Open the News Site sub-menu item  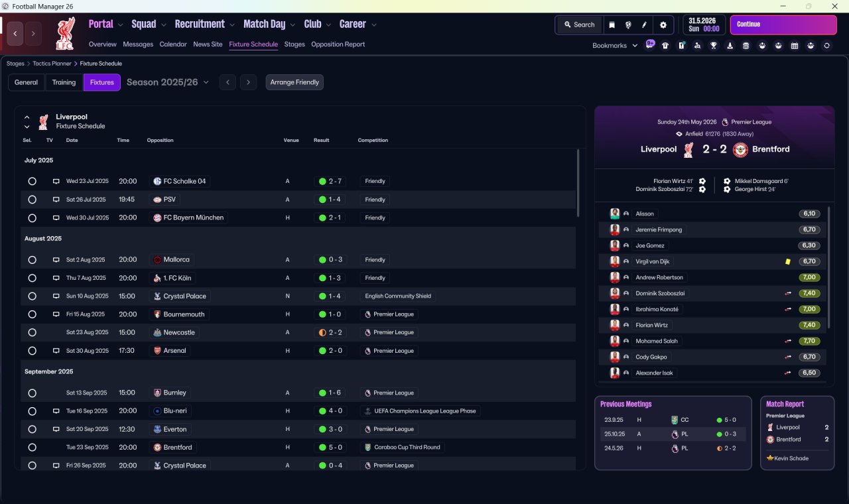pyautogui.click(x=208, y=44)
